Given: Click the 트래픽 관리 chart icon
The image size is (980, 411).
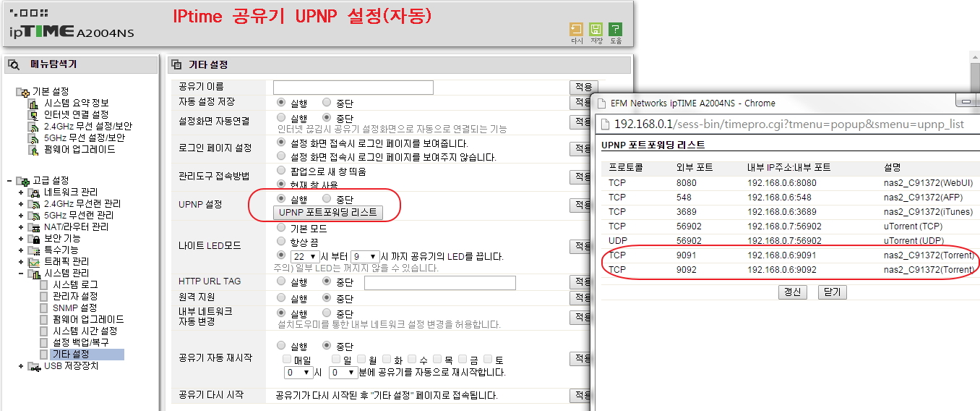Looking at the screenshot, I should coord(33,261).
